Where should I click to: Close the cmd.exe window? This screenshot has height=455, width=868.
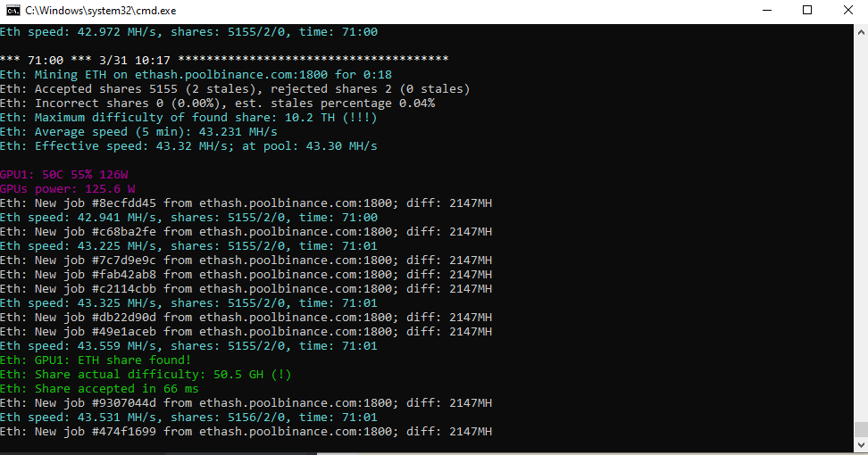[x=847, y=11]
